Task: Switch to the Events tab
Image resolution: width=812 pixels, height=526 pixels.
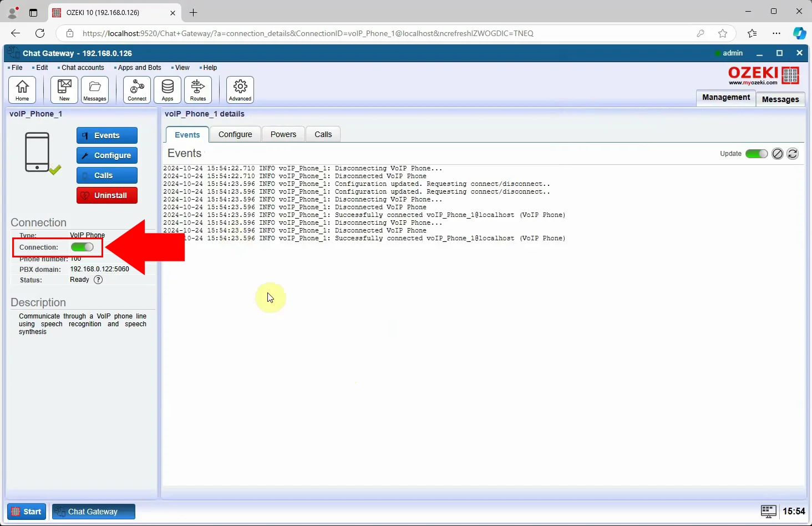Action: [187, 135]
